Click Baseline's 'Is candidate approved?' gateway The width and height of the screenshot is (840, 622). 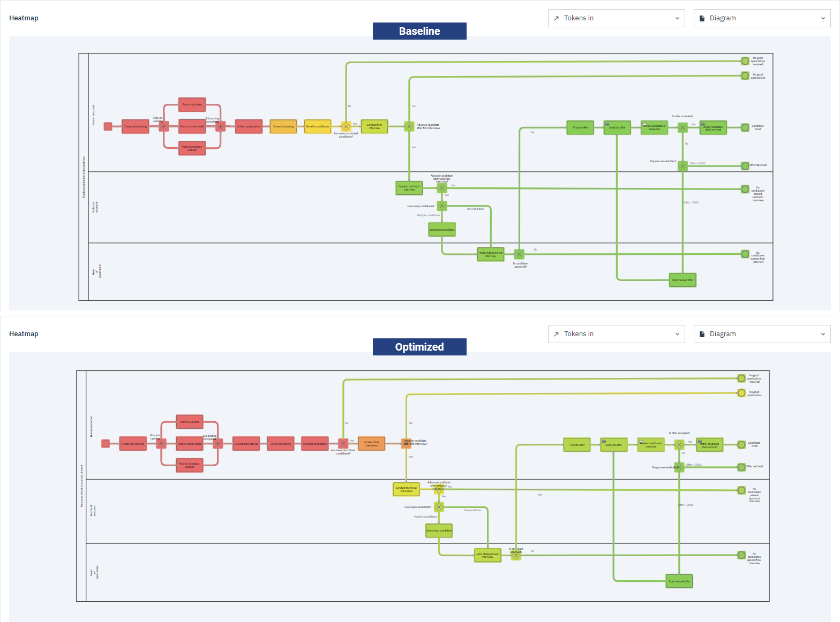(519, 254)
